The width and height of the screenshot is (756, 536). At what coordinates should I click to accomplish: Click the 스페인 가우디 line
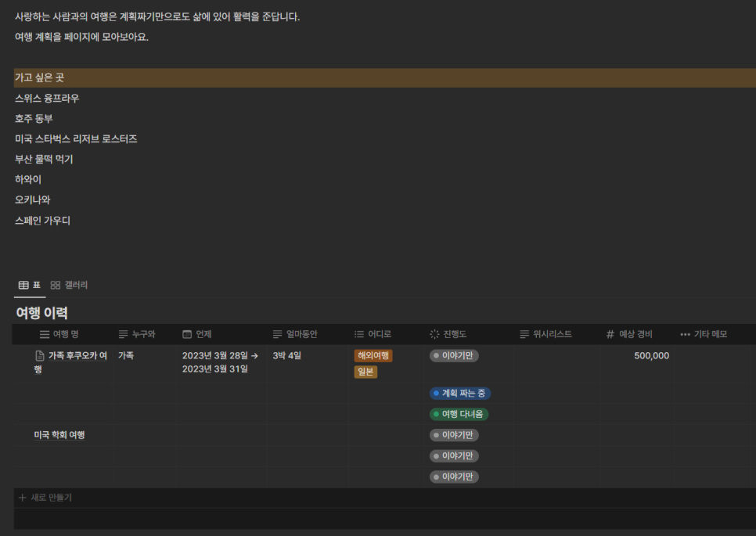coord(42,221)
